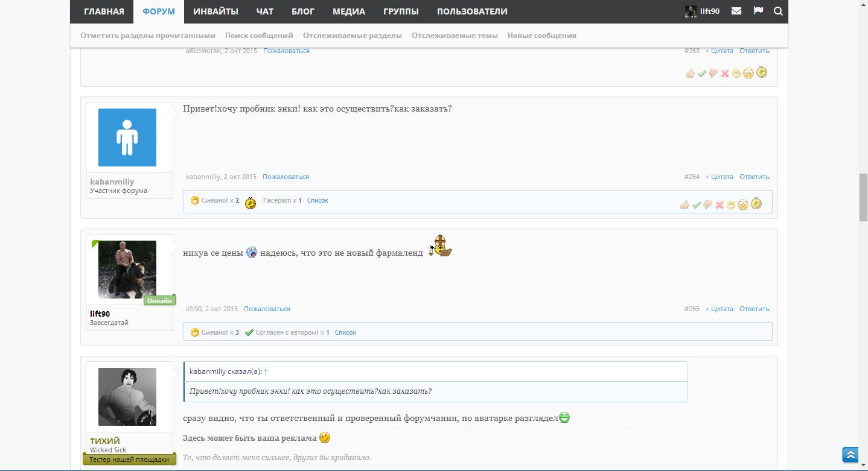
Task: Open kabanmiliy's default avatar
Action: click(x=127, y=138)
